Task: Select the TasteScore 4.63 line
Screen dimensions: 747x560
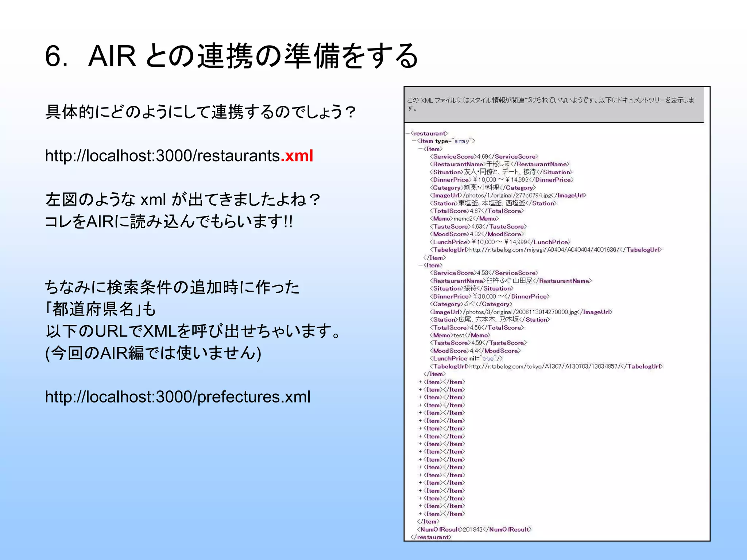Action: 478,227
